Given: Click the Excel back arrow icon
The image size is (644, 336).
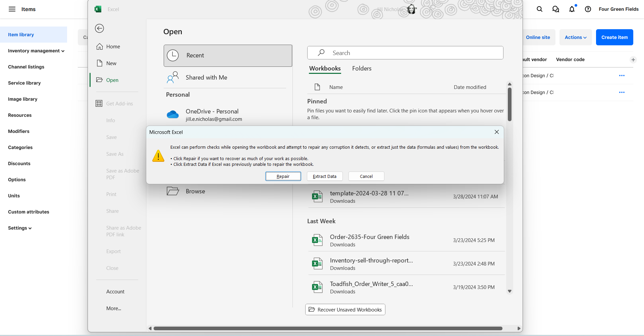Looking at the screenshot, I should point(99,28).
